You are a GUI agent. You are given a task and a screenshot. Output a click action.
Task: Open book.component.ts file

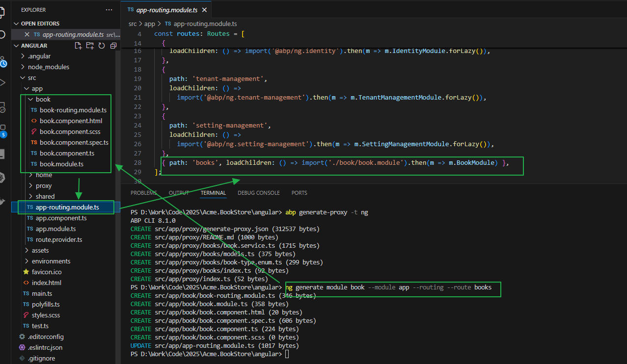click(63, 154)
